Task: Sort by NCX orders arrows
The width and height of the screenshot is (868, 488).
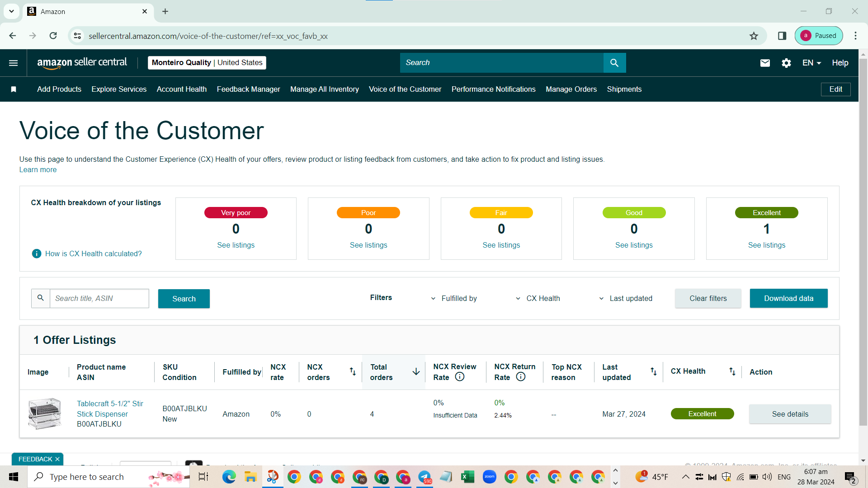Action: [x=353, y=371]
